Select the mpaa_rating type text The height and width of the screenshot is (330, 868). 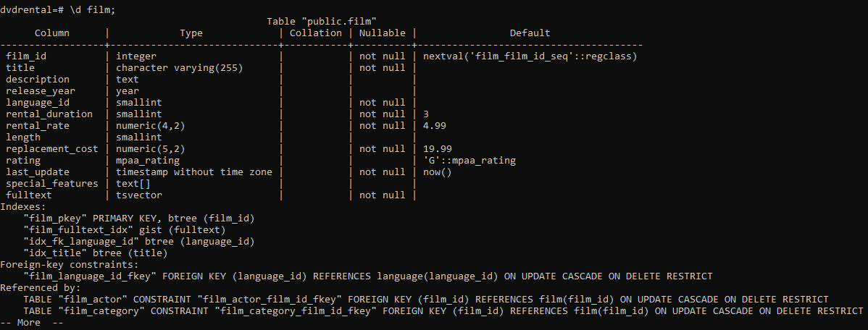point(148,161)
